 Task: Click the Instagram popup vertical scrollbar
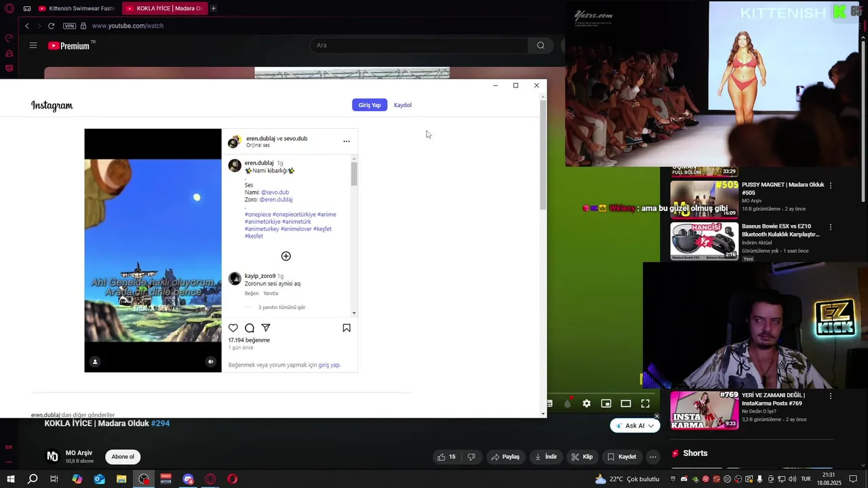click(542, 156)
